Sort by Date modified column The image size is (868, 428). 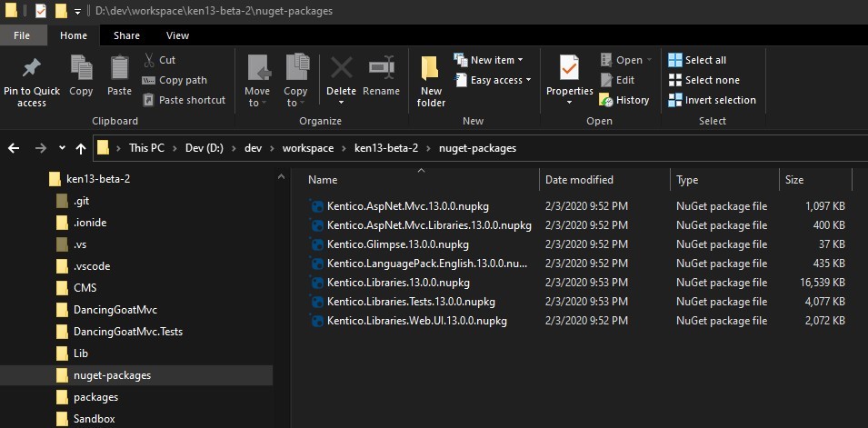tap(579, 180)
